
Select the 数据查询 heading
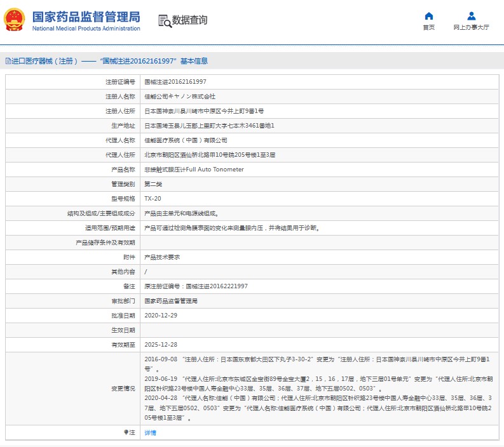click(x=189, y=20)
